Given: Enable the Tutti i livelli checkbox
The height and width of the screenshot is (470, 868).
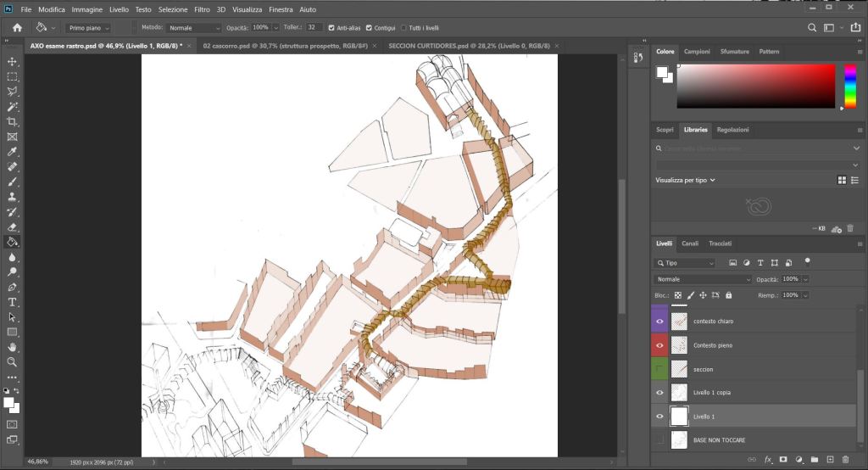Looking at the screenshot, I should [403, 28].
